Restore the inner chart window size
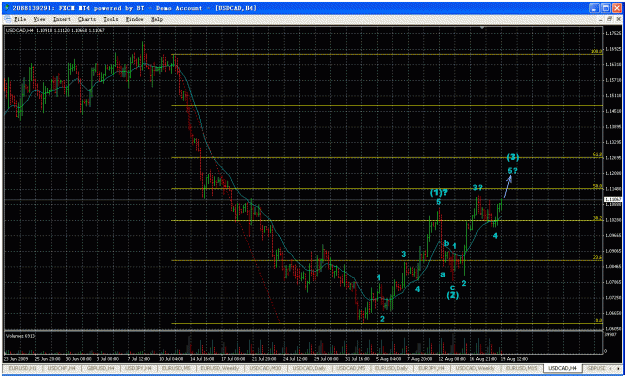 pyautogui.click(x=609, y=19)
